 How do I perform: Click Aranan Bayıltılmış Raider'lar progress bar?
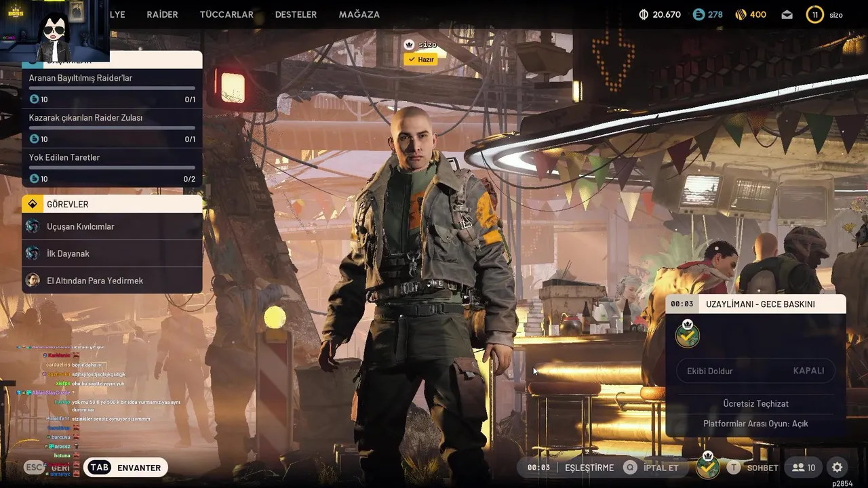pos(112,88)
